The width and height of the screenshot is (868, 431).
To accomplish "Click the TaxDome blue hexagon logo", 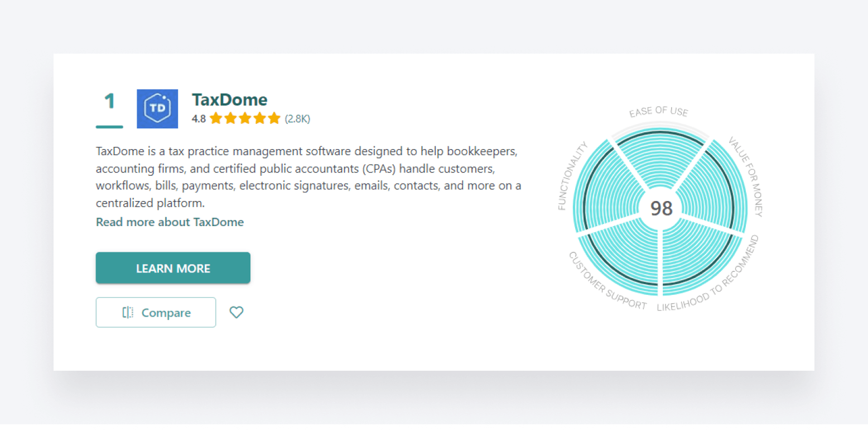I will pos(157,109).
